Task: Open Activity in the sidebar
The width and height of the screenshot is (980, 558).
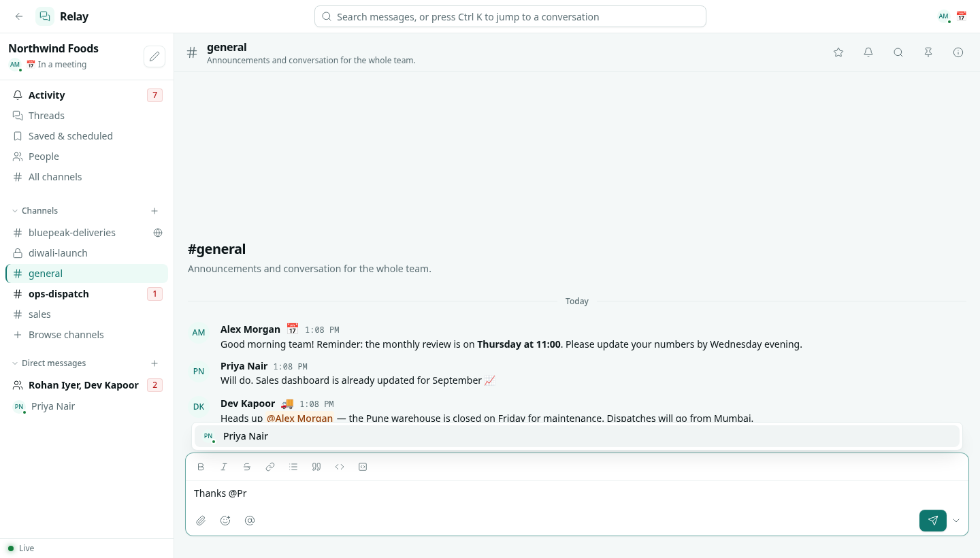Action: tap(86, 95)
